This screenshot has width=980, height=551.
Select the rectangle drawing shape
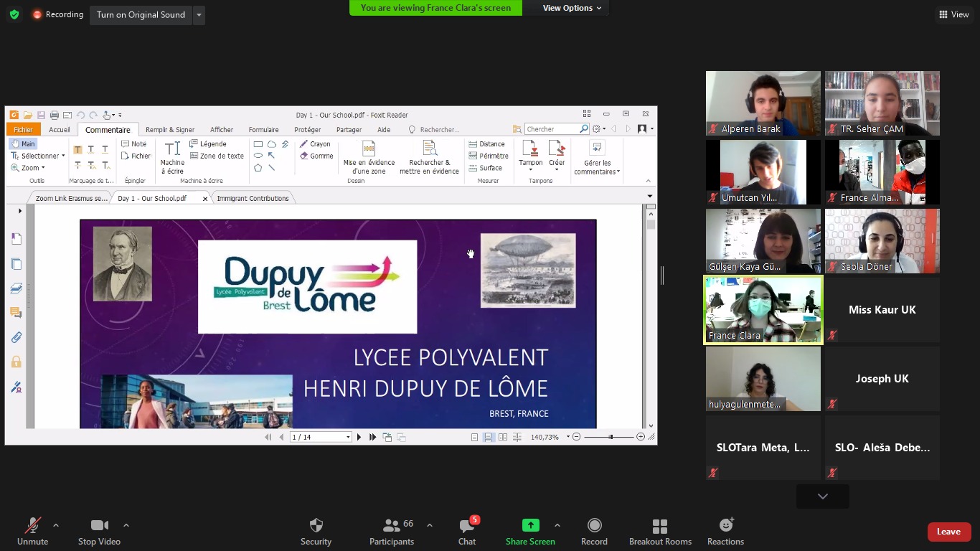click(x=258, y=144)
